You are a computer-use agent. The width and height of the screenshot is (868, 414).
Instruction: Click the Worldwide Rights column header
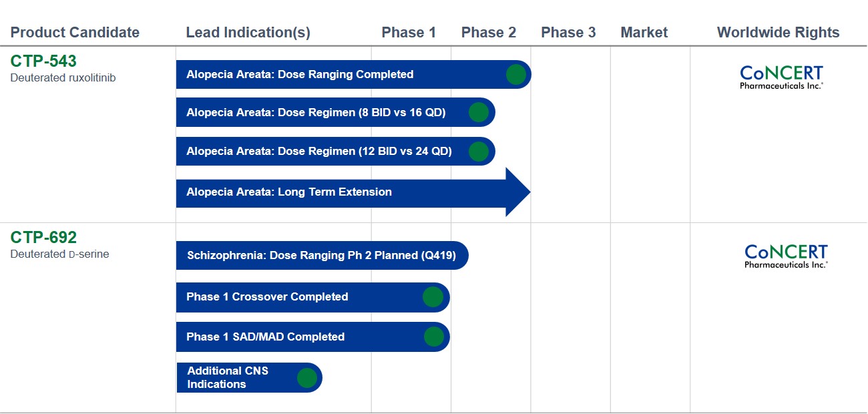(779, 32)
